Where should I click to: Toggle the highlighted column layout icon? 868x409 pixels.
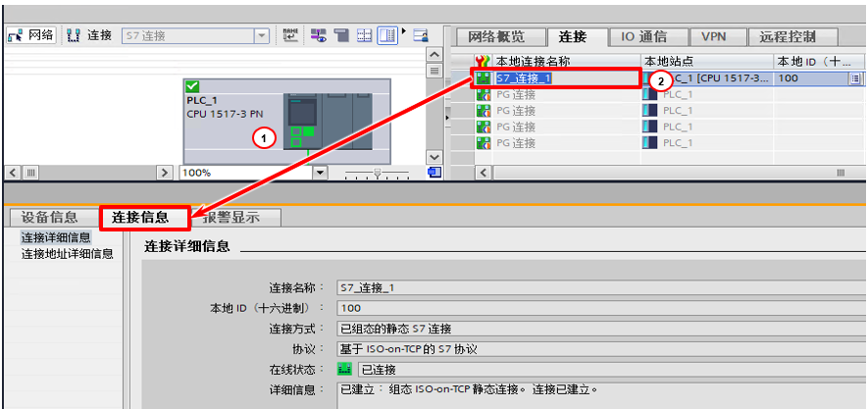pyautogui.click(x=388, y=35)
